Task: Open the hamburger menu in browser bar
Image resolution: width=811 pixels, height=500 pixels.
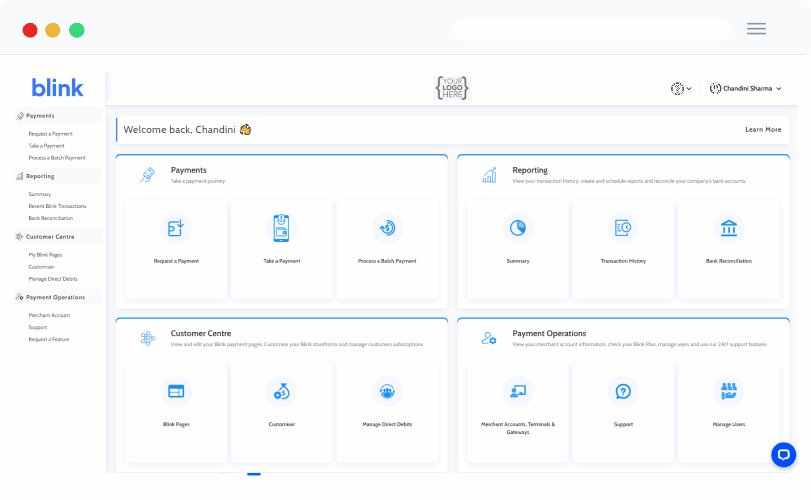Action: pos(756,29)
